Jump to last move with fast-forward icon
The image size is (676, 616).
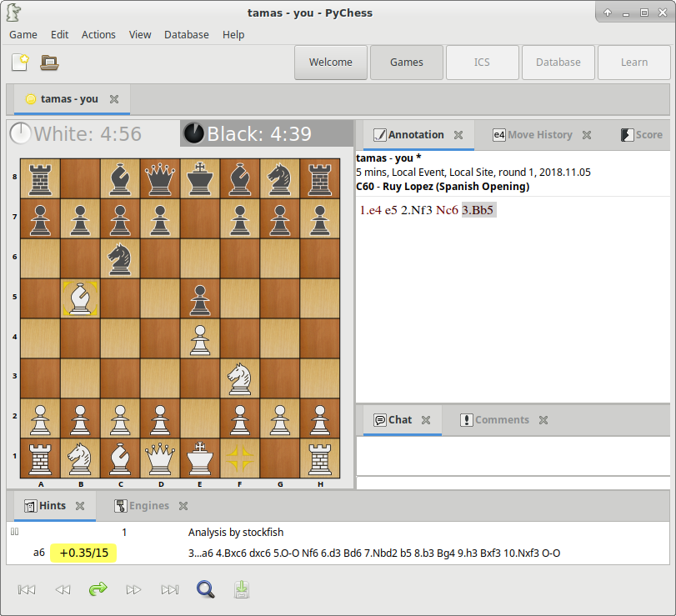click(170, 589)
